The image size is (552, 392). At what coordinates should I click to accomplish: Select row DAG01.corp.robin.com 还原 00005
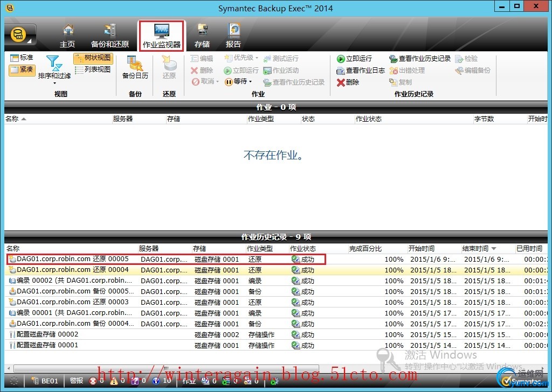tap(277, 260)
